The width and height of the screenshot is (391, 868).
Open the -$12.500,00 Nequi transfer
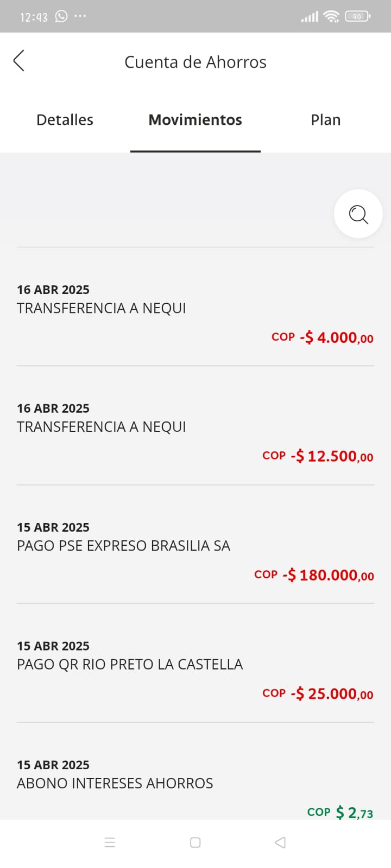click(x=195, y=432)
